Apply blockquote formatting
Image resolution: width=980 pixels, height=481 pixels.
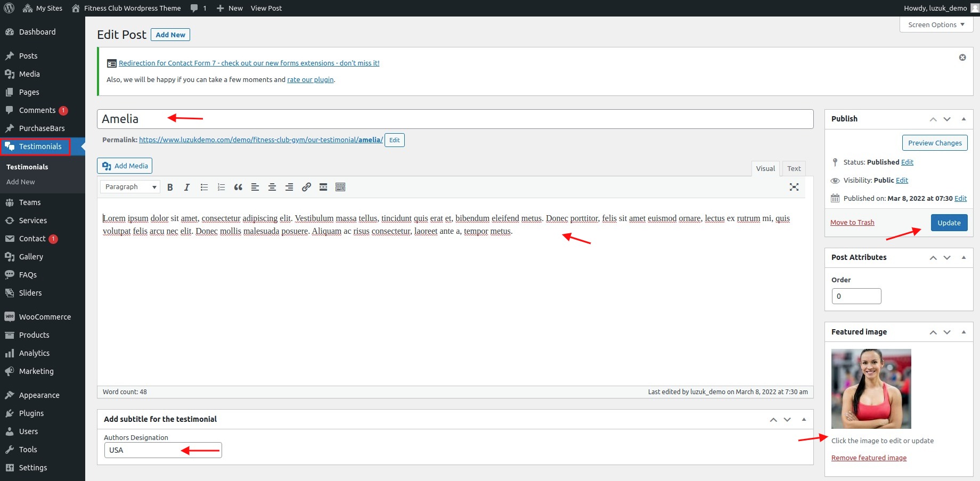click(x=238, y=187)
